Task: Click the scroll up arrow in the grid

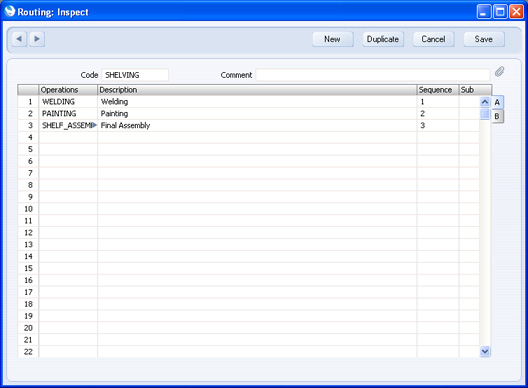Action: [x=485, y=102]
